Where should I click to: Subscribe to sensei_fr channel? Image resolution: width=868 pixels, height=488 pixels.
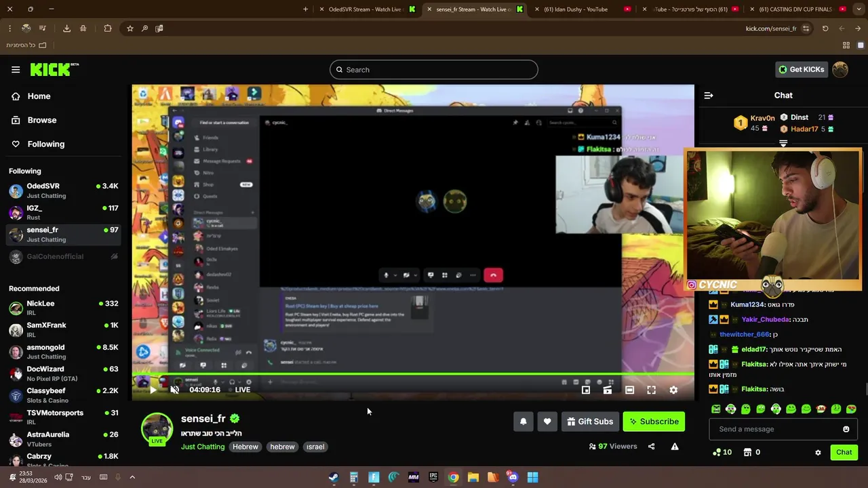654,422
